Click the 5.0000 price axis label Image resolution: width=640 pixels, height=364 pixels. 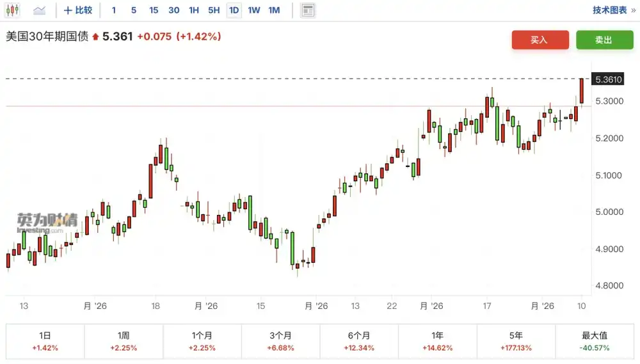click(x=609, y=212)
